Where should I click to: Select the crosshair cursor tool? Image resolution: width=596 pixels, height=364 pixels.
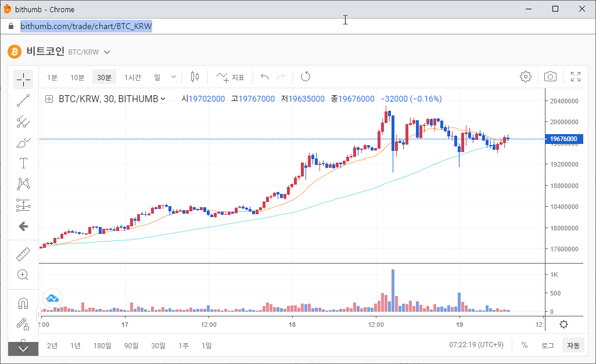tap(23, 80)
